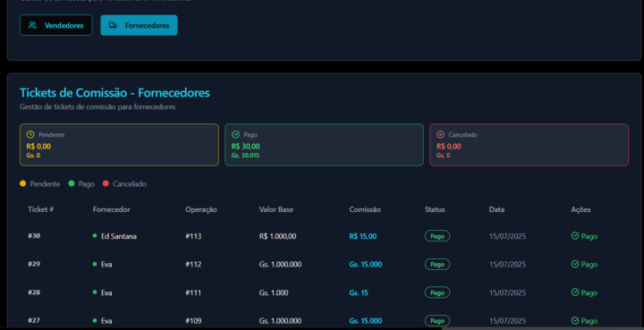Click green status dot beside Eva in row #28

pos(95,292)
